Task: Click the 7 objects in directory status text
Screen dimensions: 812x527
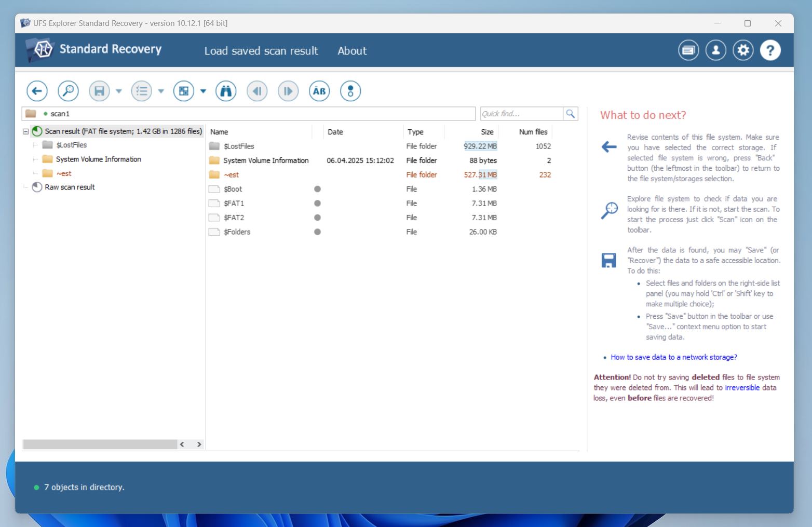Action: 84,488
